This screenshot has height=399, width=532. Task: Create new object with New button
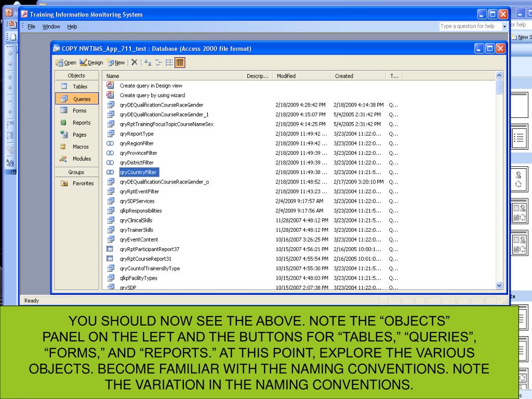116,62
